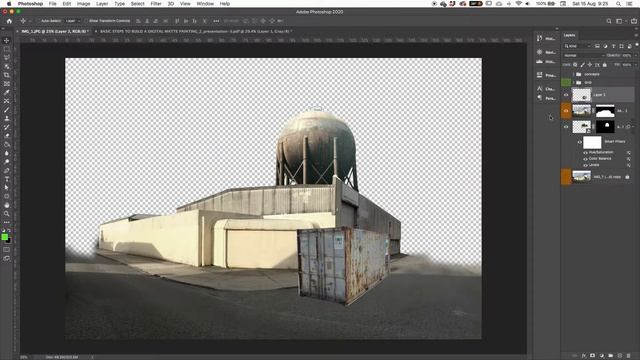The width and height of the screenshot is (640, 360).
Task: Click the green foreground color swatch
Action: coord(4,237)
